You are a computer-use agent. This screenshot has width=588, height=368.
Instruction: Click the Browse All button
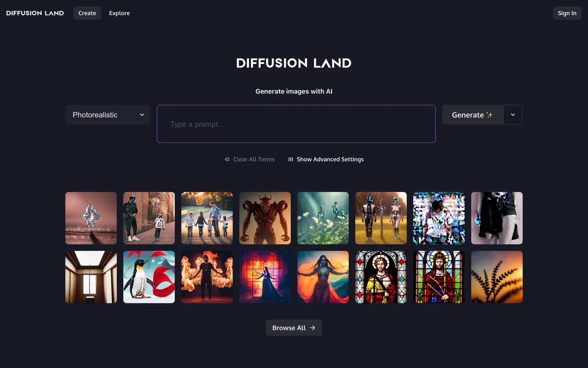click(x=294, y=328)
